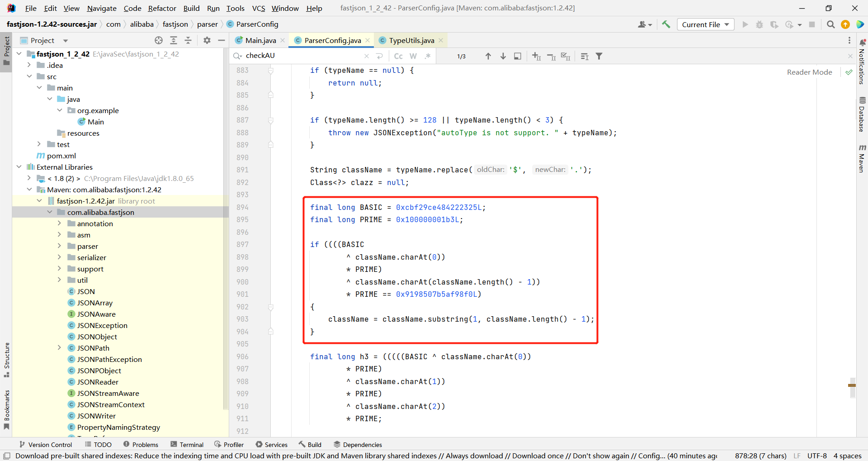Go to next search occurrence arrow
Screen dimensions: 868x461
pos(503,56)
